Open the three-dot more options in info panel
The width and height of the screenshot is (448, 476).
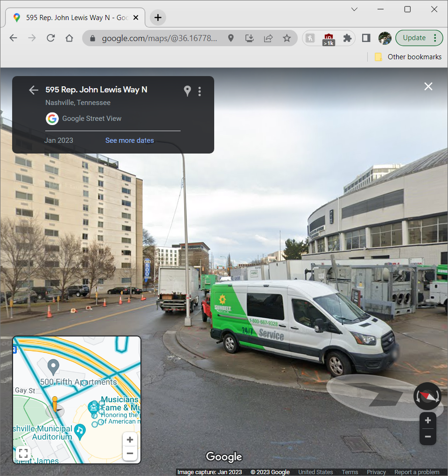click(x=200, y=91)
